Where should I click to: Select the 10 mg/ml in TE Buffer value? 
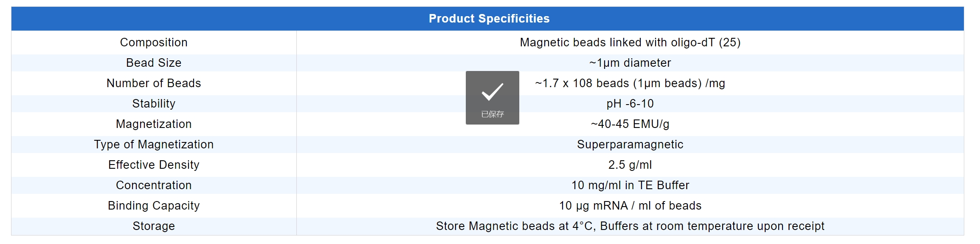click(x=630, y=185)
